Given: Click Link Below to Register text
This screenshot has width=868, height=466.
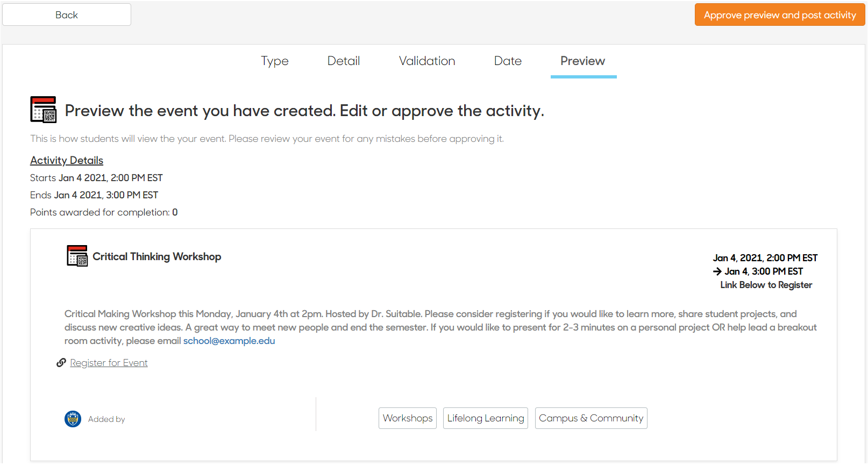Looking at the screenshot, I should (x=766, y=285).
